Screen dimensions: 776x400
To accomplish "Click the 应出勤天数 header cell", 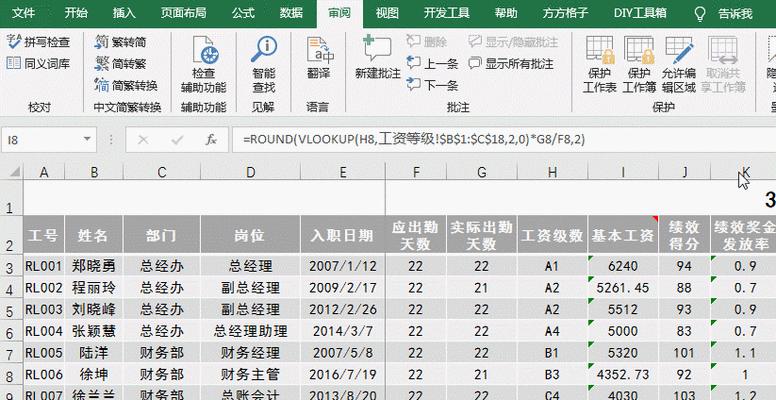I will [416, 235].
